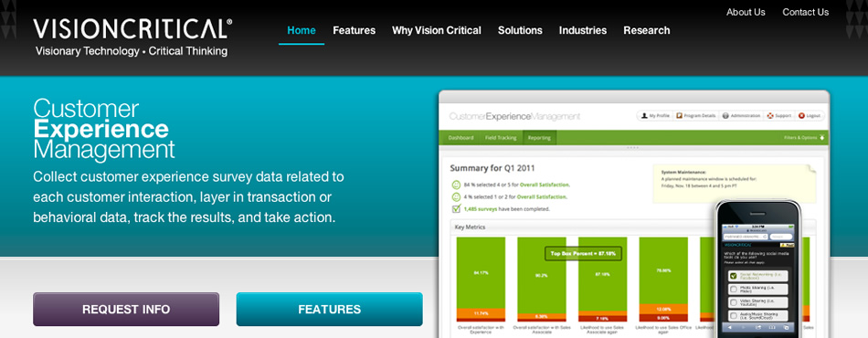This screenshot has height=338, width=868.
Task: Select Industries in the top navigation
Action: [582, 30]
